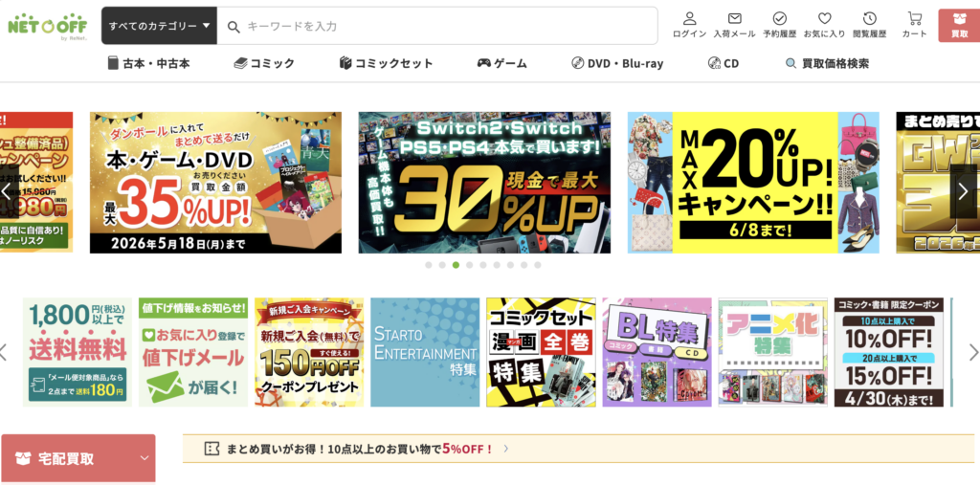Screen dimensions: 980x485
Task: Open the CD category
Action: coord(724,63)
